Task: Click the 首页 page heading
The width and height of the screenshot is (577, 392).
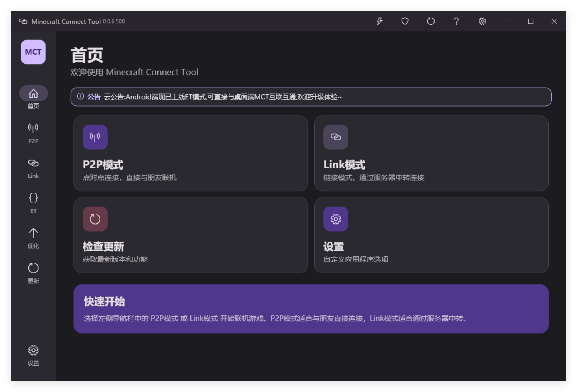Action: pyautogui.click(x=87, y=55)
